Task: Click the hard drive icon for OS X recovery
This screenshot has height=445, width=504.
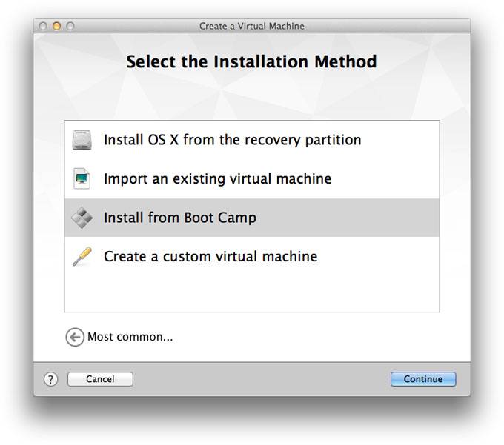Action: (x=82, y=140)
